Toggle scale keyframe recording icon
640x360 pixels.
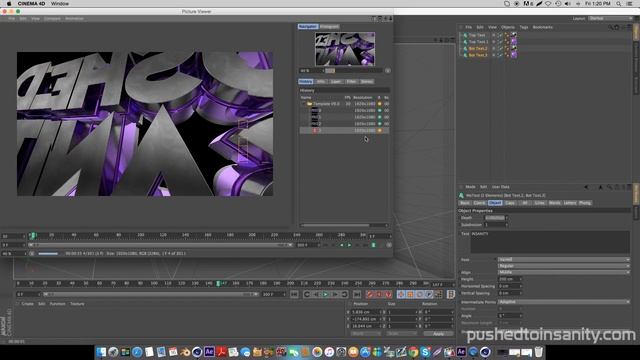click(x=411, y=294)
